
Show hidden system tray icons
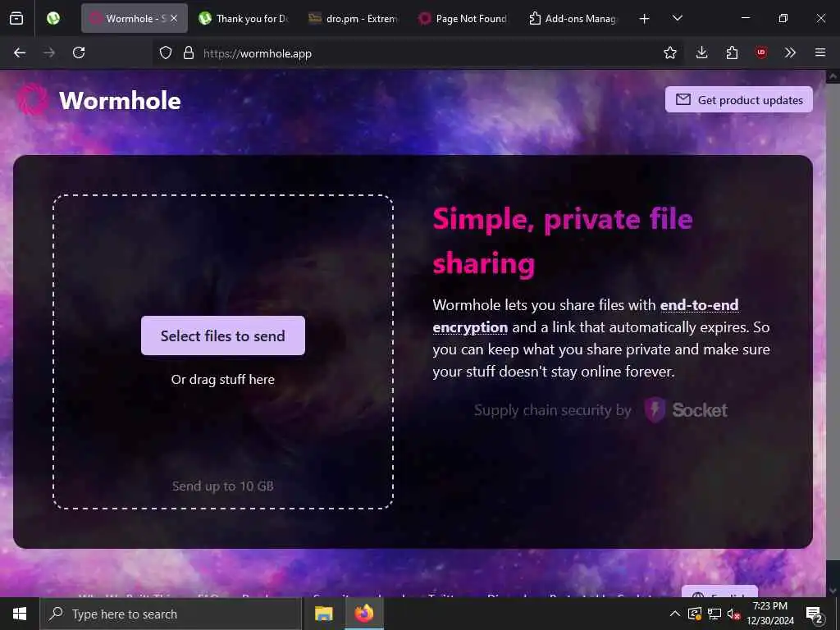pyautogui.click(x=675, y=614)
